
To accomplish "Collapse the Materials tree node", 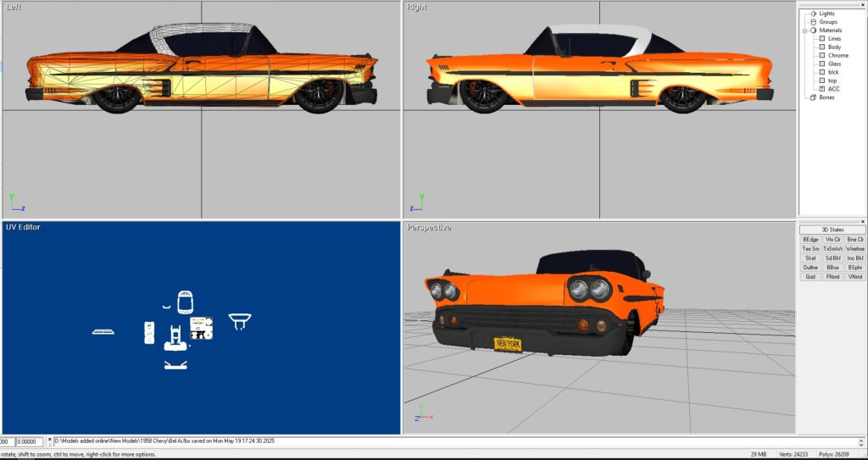I will (x=804, y=30).
